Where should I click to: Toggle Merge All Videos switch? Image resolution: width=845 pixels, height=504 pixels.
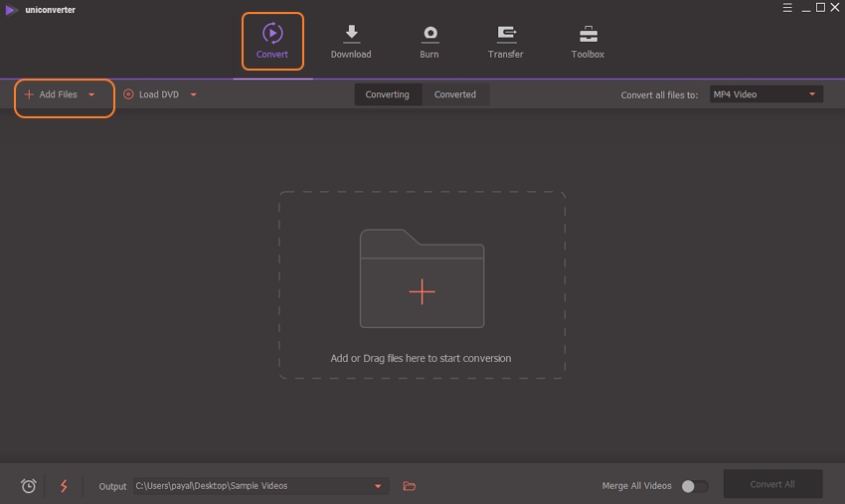tap(694, 486)
